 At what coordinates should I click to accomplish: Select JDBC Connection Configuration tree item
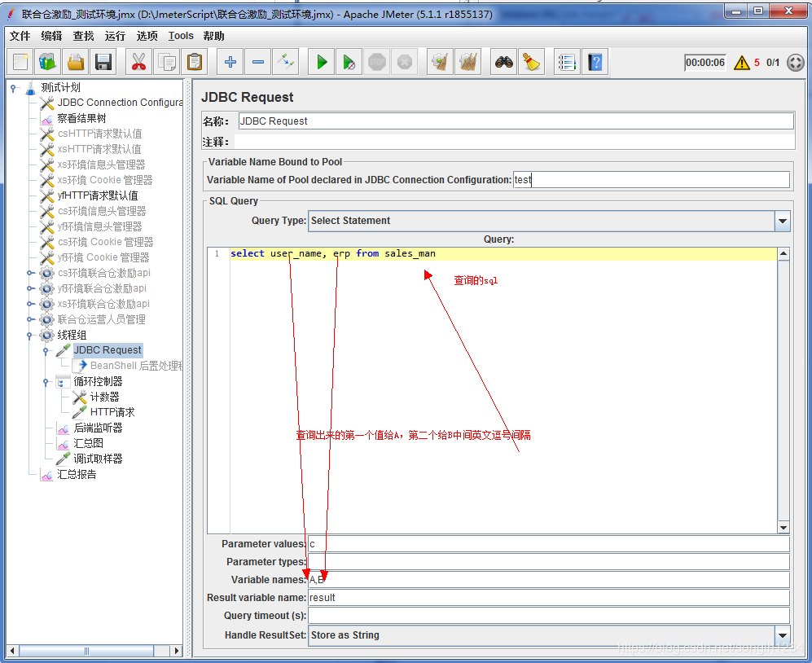[121, 103]
